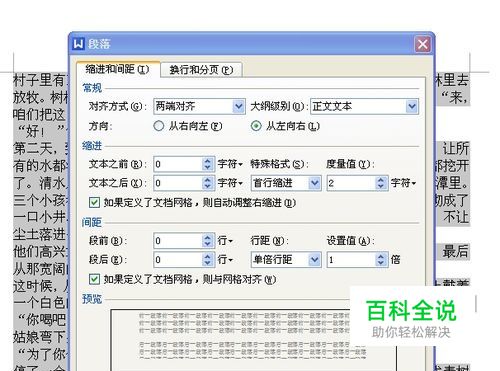Decrease the 文本之前 value with the down arrow
Viewport: 500px width, 371px height.
[x=208, y=168]
